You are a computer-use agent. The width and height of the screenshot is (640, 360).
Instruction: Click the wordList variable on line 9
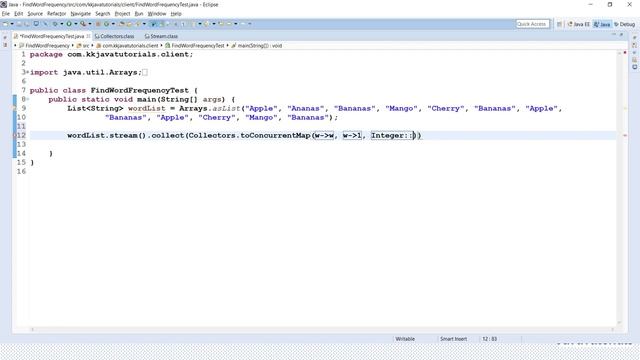[x=147, y=108]
